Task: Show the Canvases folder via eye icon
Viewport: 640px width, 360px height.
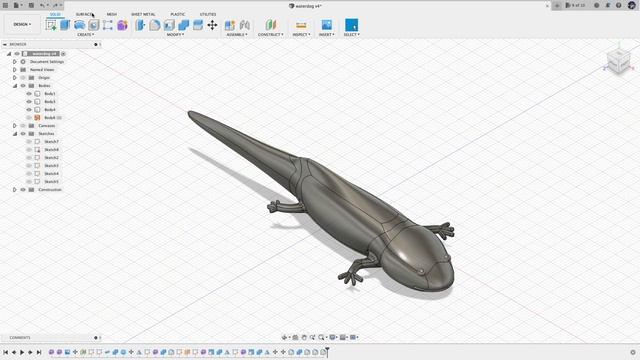Action: tap(23, 126)
